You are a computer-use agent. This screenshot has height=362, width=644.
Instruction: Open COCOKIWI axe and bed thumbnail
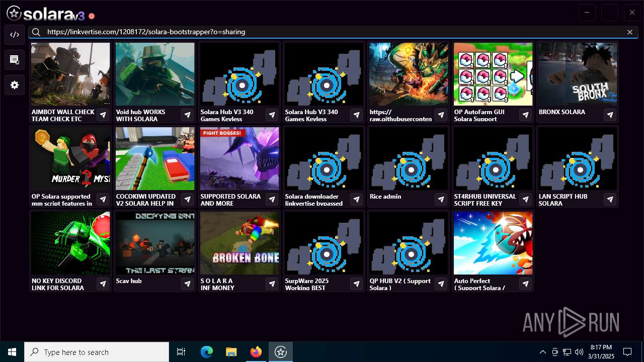point(155,158)
